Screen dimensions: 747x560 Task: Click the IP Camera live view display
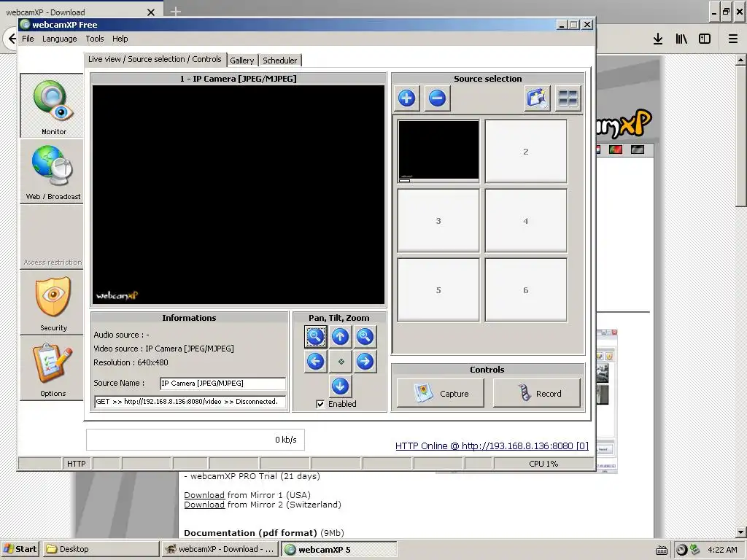(x=239, y=194)
